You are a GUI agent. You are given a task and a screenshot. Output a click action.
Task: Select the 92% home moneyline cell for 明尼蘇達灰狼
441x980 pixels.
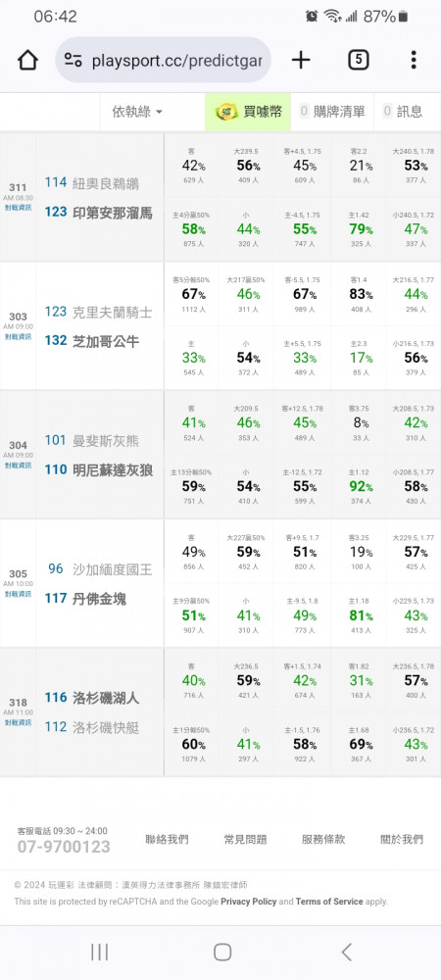[x=360, y=486]
